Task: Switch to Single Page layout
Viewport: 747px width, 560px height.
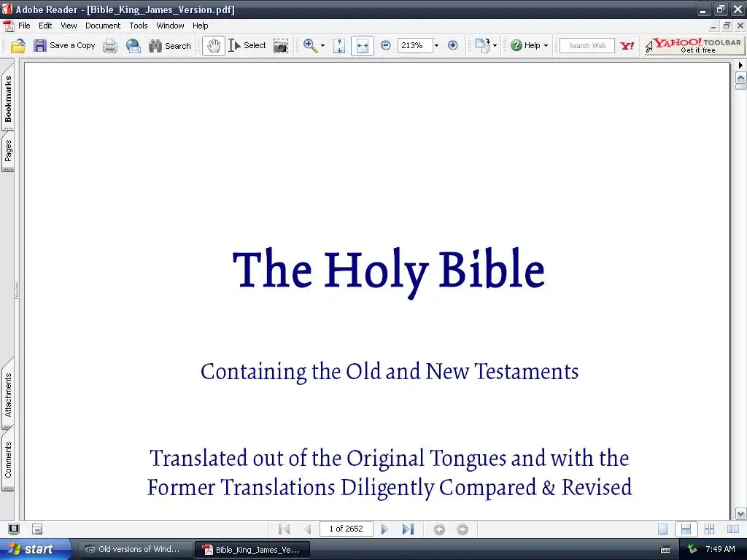Action: pyautogui.click(x=662, y=529)
